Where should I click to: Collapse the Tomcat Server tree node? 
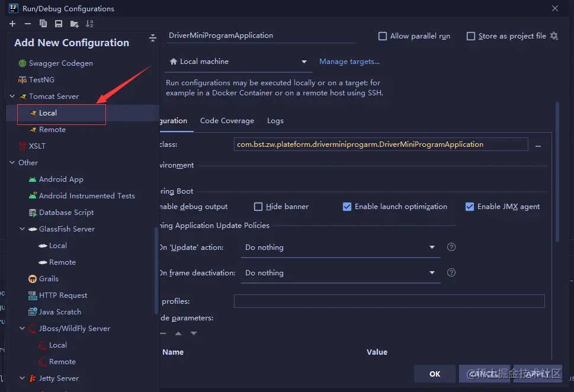[x=12, y=97]
